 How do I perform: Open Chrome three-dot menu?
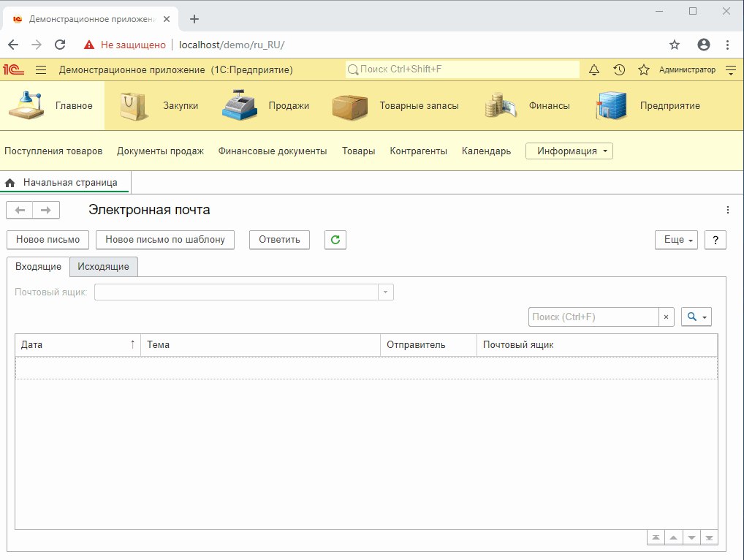click(x=727, y=45)
